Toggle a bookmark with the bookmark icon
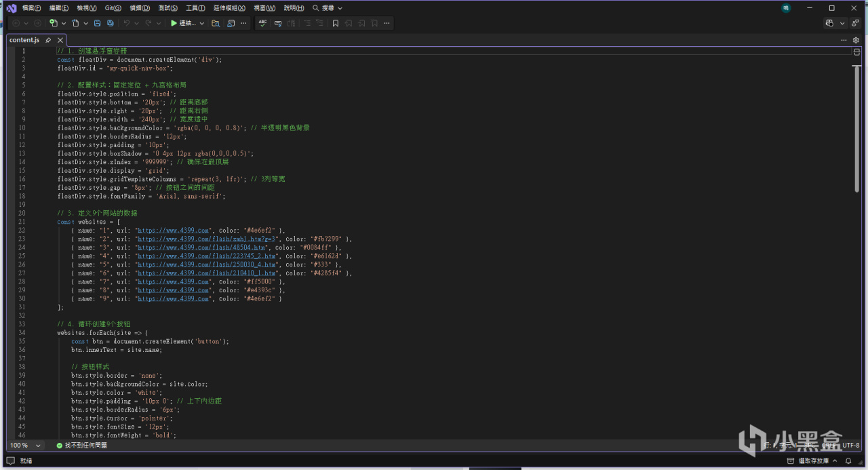 pyautogui.click(x=335, y=23)
